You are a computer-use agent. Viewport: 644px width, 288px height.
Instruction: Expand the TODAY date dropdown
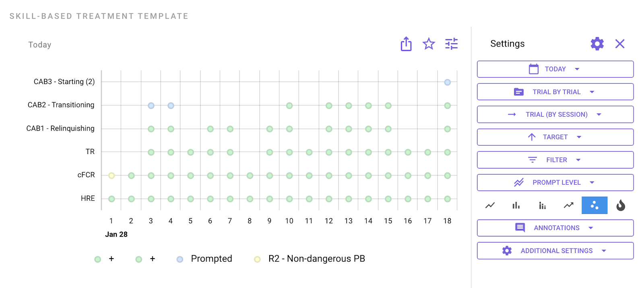click(x=555, y=69)
